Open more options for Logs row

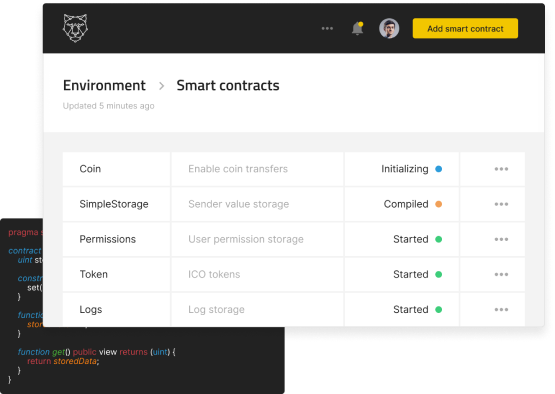[501, 309]
